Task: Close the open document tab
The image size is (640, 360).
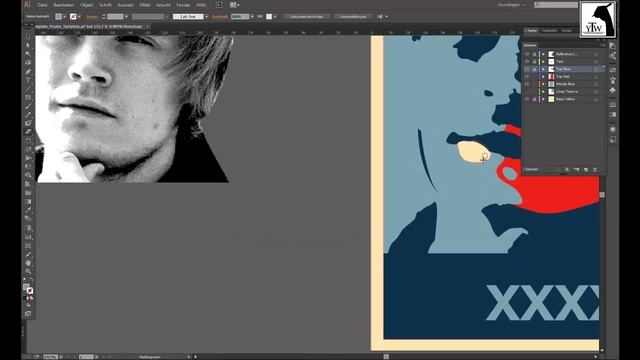Action: 147,27
